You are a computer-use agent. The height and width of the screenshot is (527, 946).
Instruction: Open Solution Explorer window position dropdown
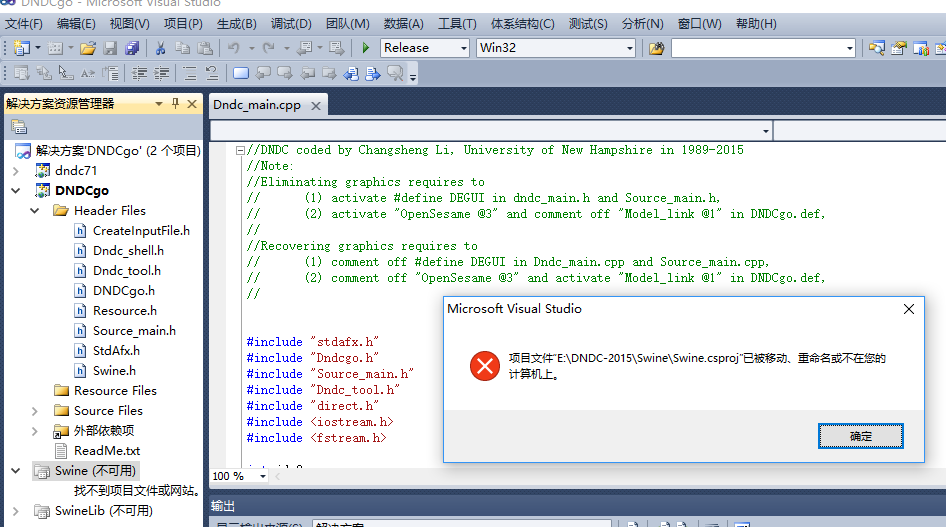(159, 104)
